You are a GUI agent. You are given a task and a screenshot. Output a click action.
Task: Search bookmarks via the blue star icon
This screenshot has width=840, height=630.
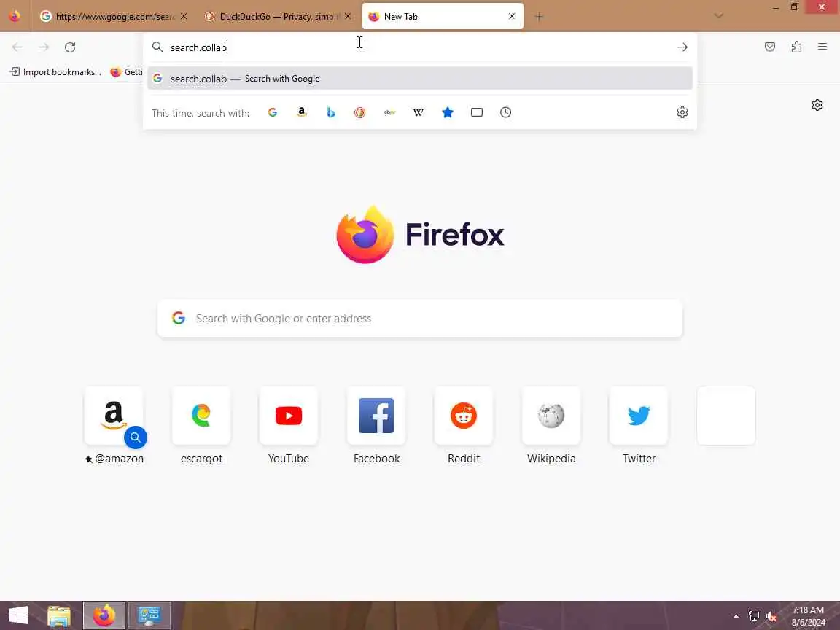click(x=448, y=112)
